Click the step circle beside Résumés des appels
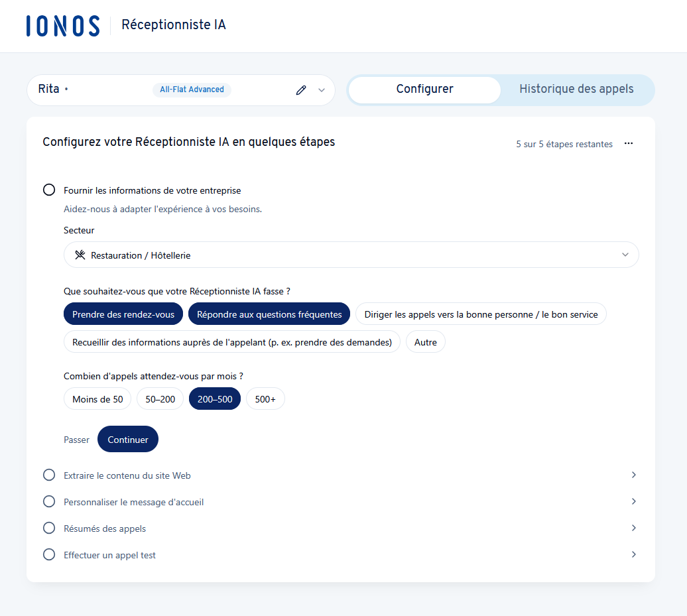This screenshot has width=687, height=616. [49, 528]
